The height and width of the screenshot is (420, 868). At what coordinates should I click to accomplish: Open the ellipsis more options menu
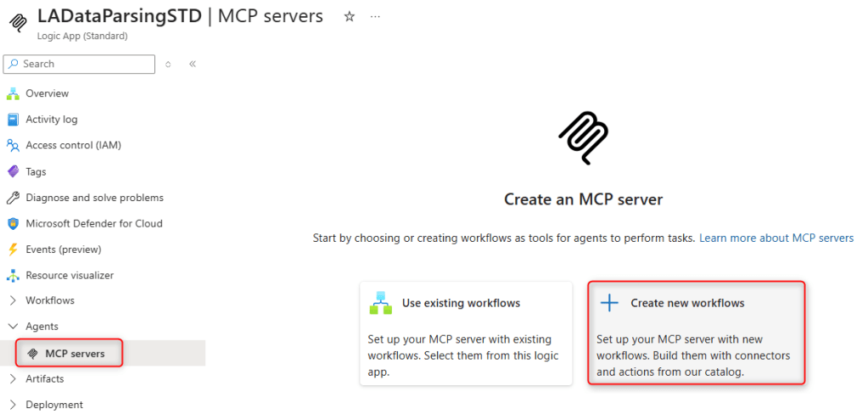click(x=375, y=17)
